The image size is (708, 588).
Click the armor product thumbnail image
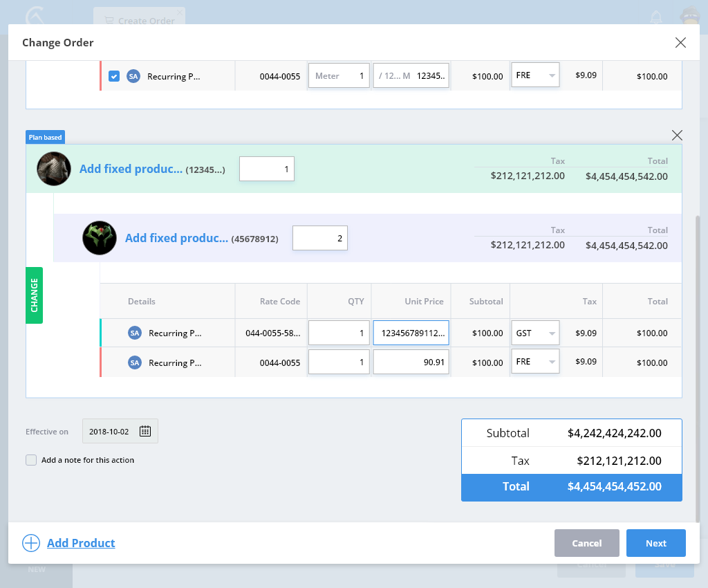[x=54, y=169]
